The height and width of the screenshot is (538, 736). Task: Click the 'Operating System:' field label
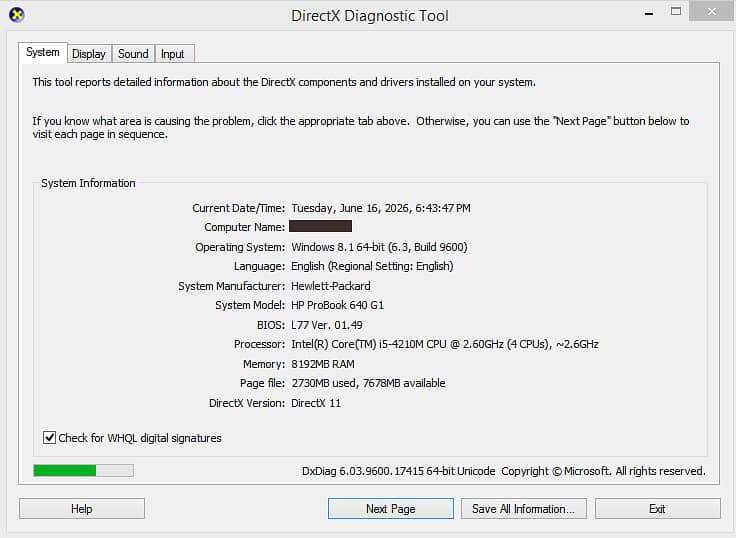tap(240, 247)
